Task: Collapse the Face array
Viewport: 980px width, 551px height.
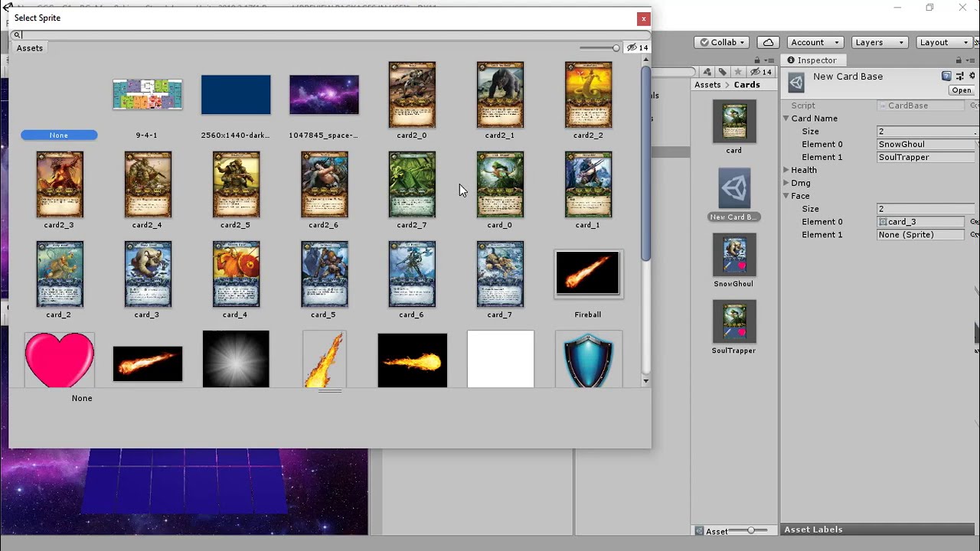Action: [786, 196]
